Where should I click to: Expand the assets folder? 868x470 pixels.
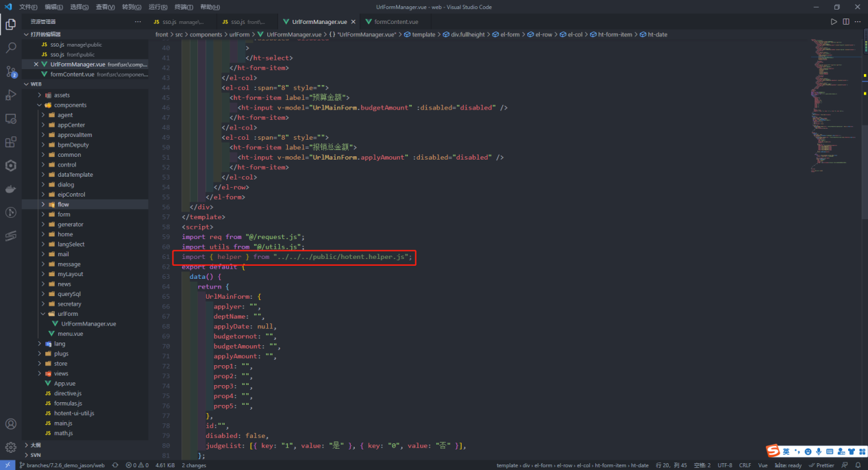click(x=40, y=95)
